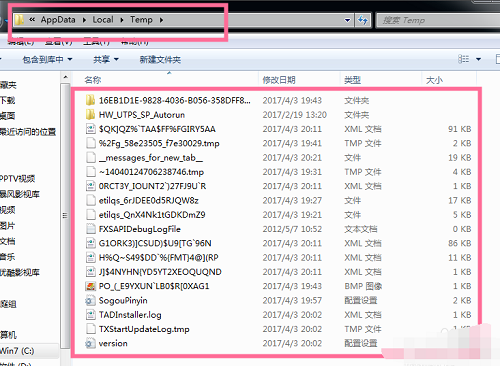The width and height of the screenshot is (500, 366).
Task: Select the H%Q~S49$DD XML file icon
Action: [90, 258]
